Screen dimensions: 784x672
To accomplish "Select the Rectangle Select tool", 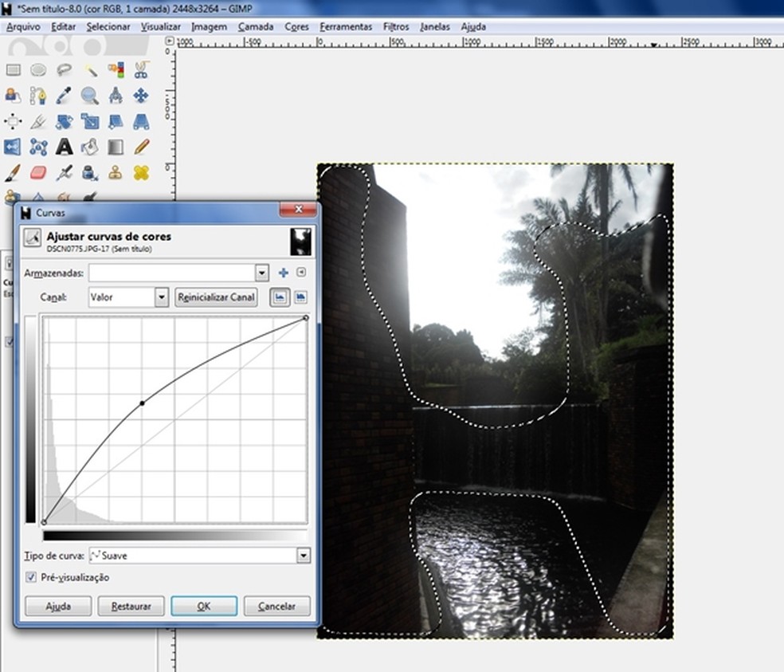I will click(x=13, y=70).
